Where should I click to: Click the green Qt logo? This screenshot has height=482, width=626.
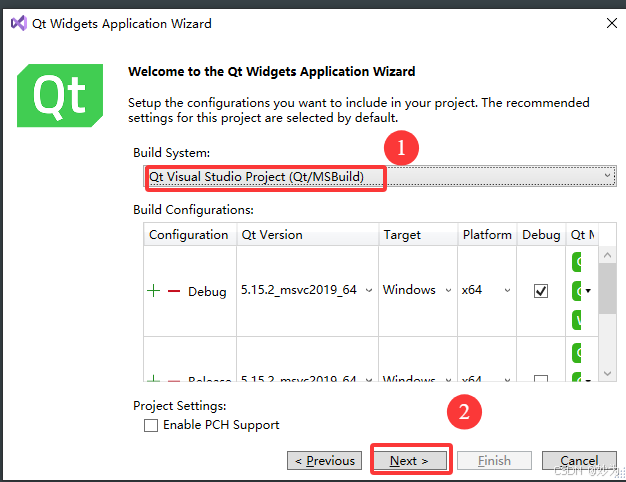click(x=60, y=95)
